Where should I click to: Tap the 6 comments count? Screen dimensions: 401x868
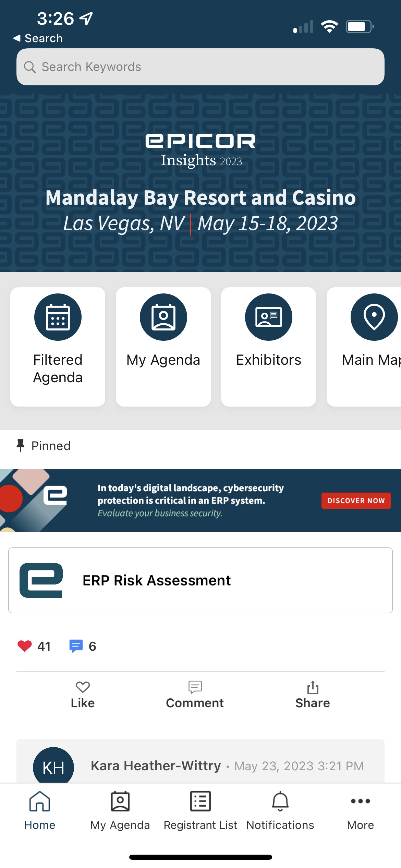[x=93, y=647]
